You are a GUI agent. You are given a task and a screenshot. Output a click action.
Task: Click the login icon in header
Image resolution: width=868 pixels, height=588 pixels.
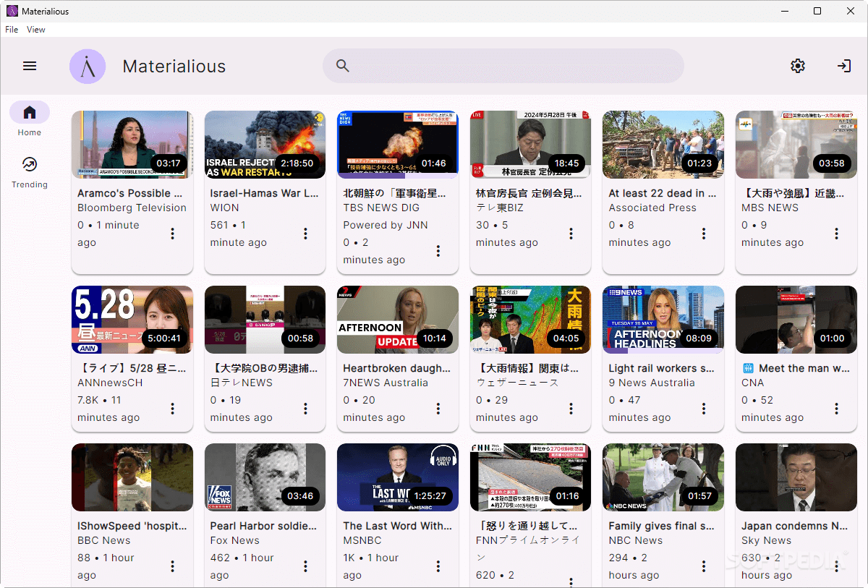pos(844,66)
